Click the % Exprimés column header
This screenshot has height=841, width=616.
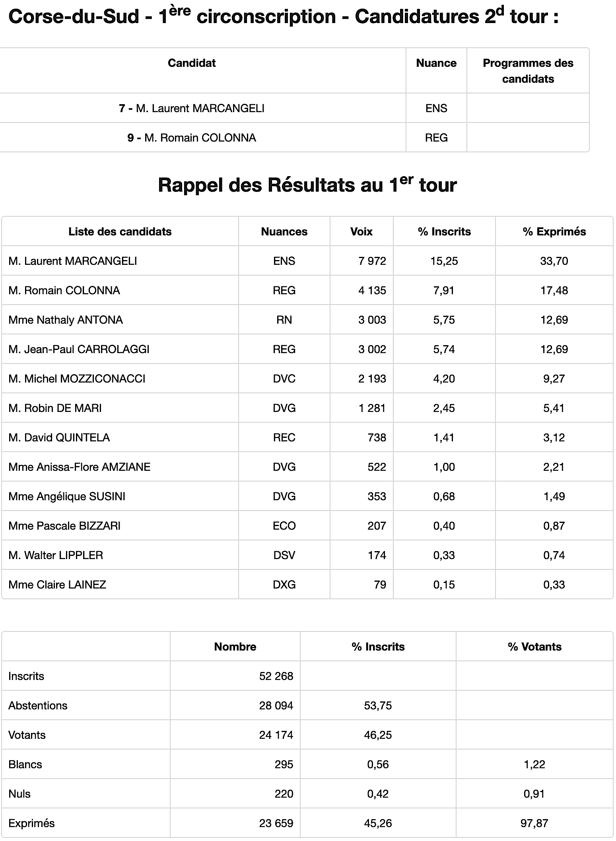click(554, 231)
